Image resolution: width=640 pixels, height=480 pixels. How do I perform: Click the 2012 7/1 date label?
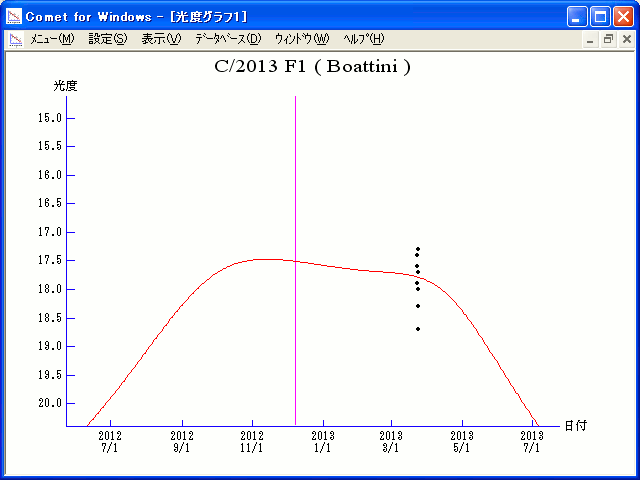click(x=110, y=442)
